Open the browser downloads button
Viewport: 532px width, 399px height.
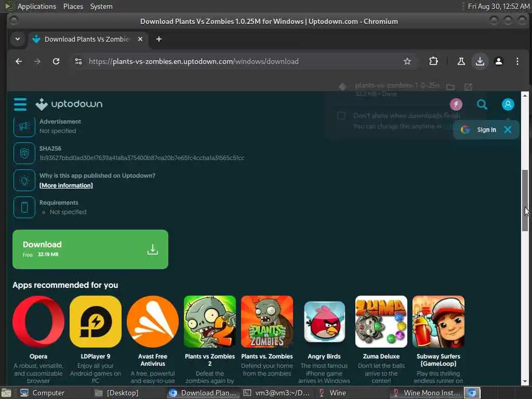click(x=480, y=61)
